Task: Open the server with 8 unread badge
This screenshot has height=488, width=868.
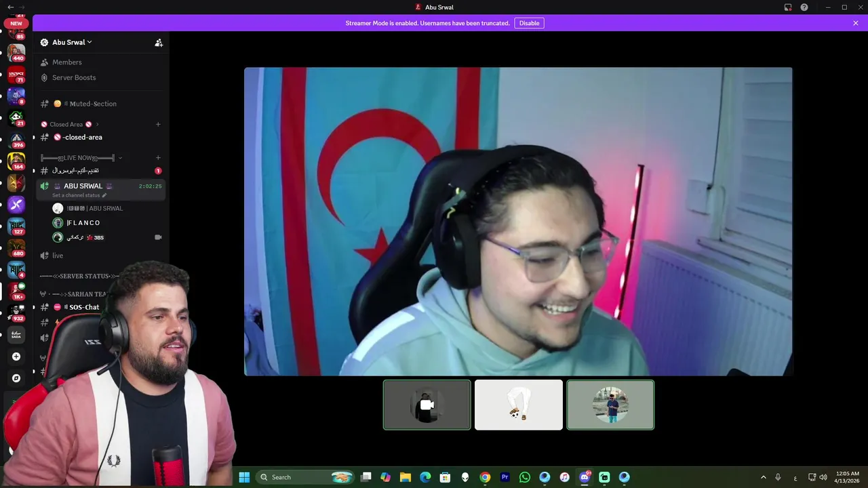Action: point(16,96)
